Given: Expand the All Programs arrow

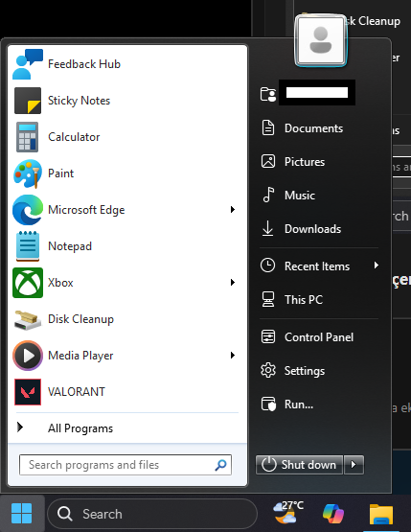Looking at the screenshot, I should (x=20, y=428).
